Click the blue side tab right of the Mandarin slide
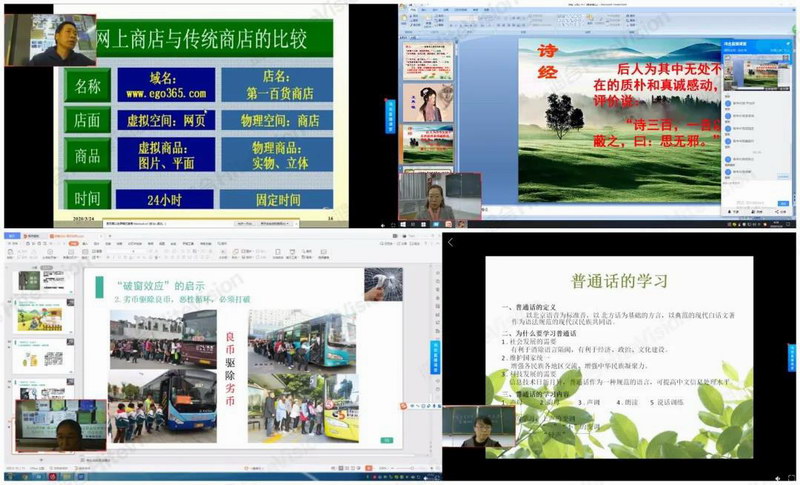This screenshot has width=800, height=485. 792,357
